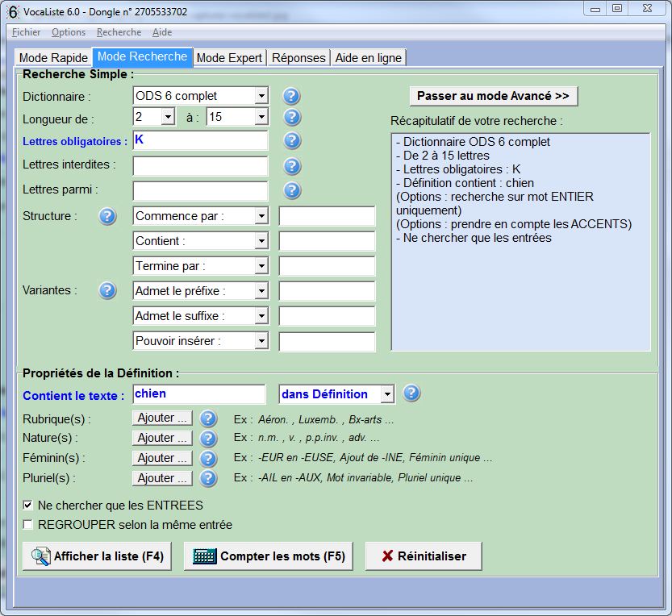Screen dimensions: 672x616
Task: Click the Admet le préfixe text field
Action: pos(327,291)
